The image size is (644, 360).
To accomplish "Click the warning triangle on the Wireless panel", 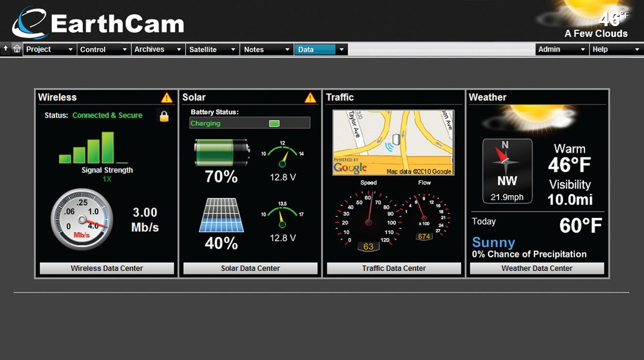I will tap(167, 97).
